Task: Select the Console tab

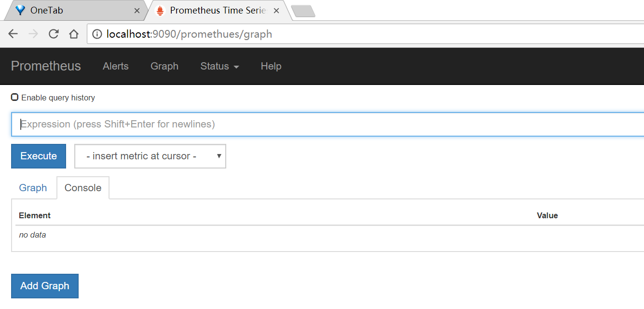Action: (x=83, y=188)
